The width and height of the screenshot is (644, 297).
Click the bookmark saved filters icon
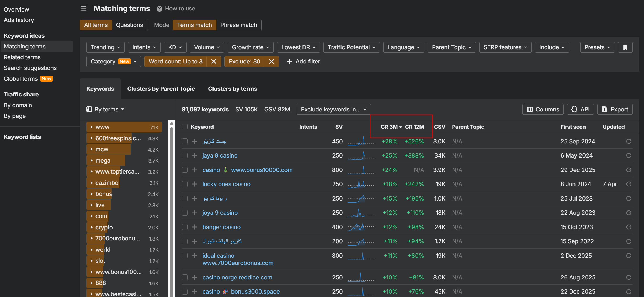point(625,47)
